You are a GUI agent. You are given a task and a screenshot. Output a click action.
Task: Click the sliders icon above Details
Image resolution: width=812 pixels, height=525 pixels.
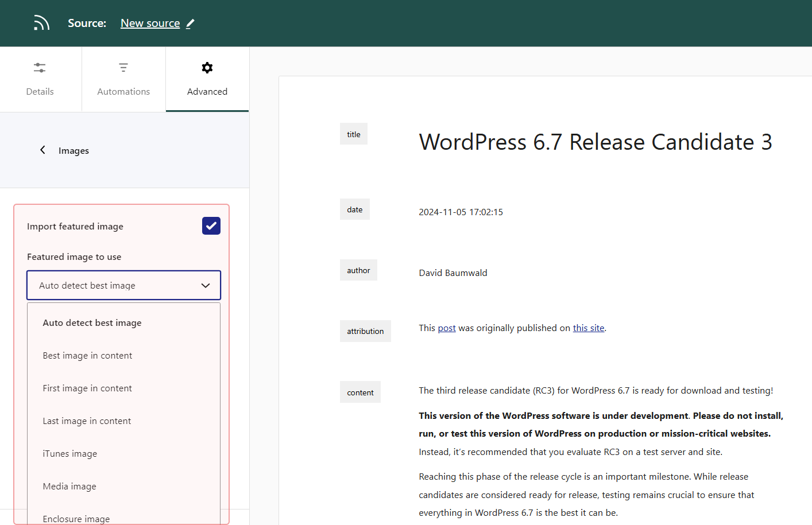click(x=40, y=67)
